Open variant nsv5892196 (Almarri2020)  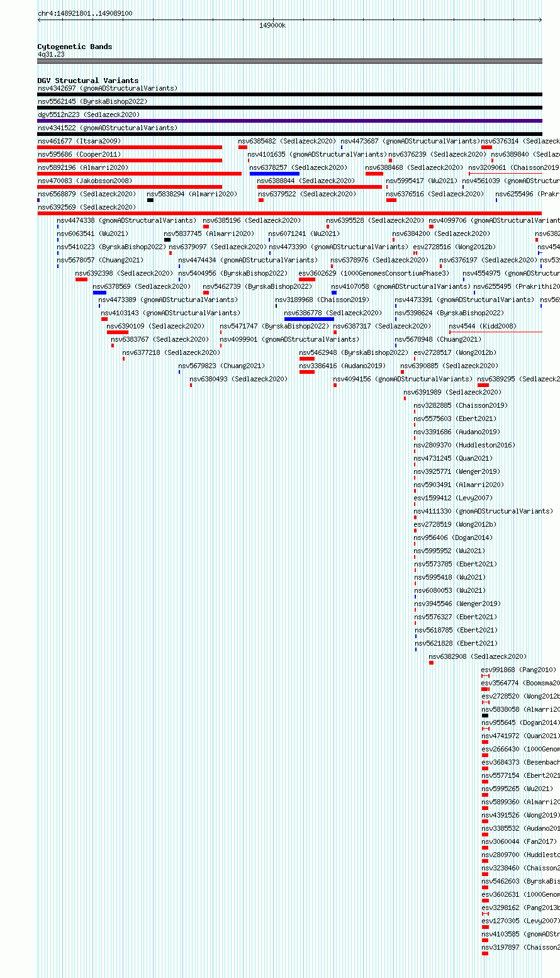coord(83,167)
